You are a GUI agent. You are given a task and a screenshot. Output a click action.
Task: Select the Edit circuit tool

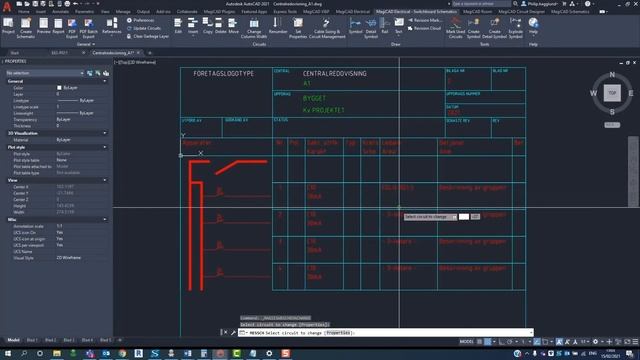178,26
